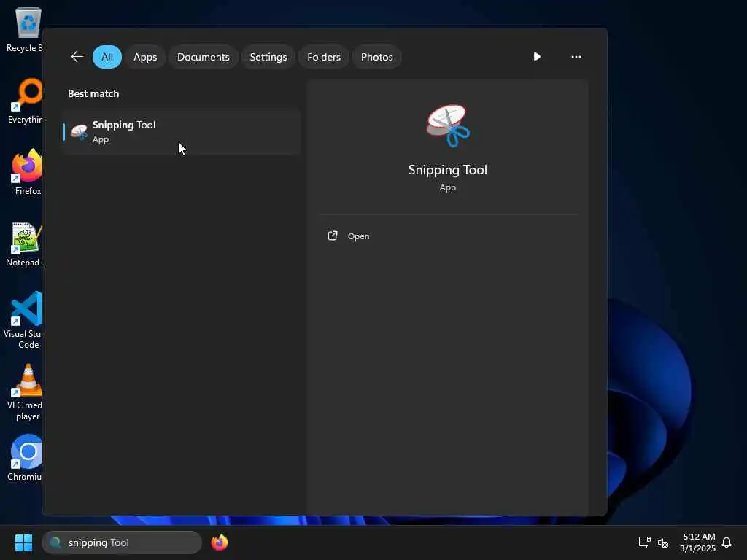Select the All filter tab
This screenshot has height=560, width=747.
[107, 57]
